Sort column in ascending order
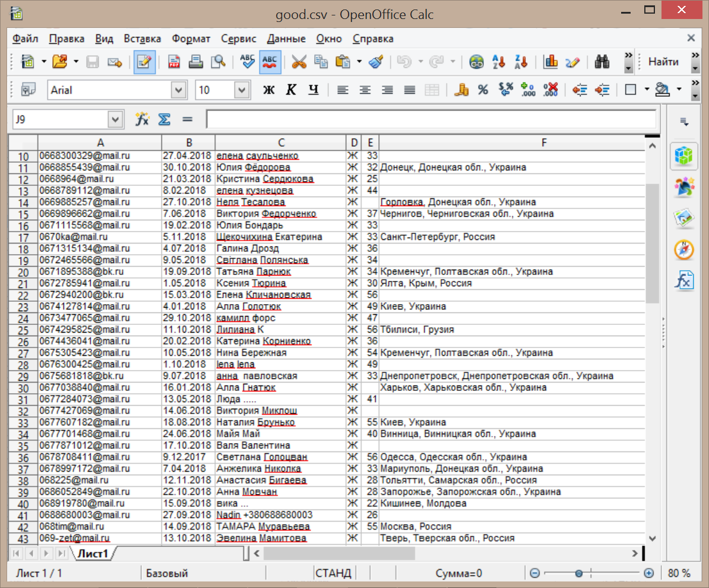This screenshot has width=709, height=588. point(499,62)
